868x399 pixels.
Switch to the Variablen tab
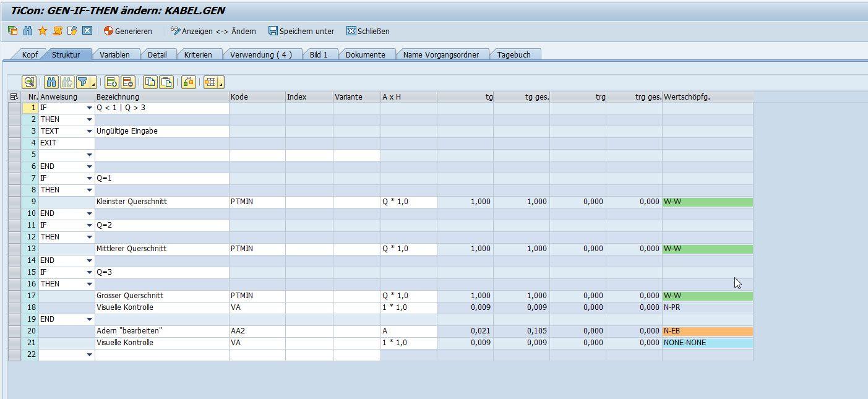click(114, 54)
